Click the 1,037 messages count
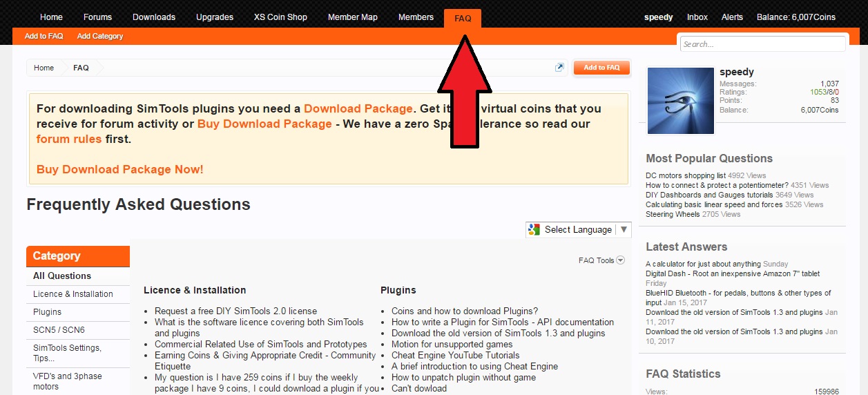Image resolution: width=868 pixels, height=395 pixels. pyautogui.click(x=829, y=84)
